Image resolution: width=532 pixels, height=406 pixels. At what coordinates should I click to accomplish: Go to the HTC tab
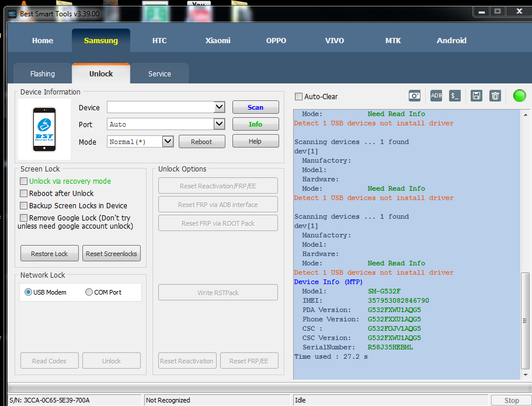159,41
